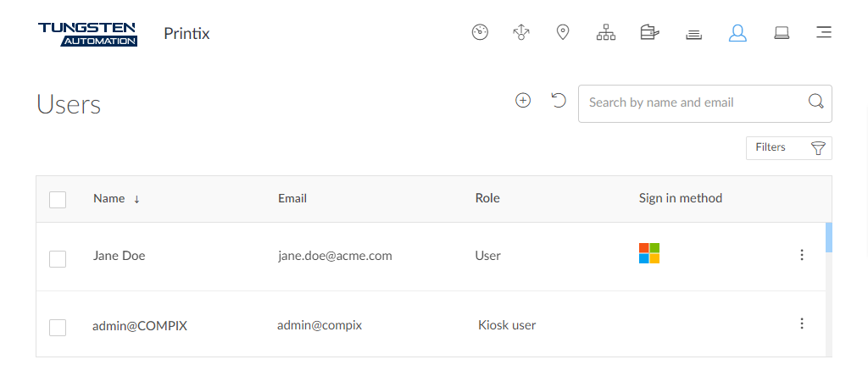
Task: Open the Dashboard gauge icon
Action: (480, 33)
